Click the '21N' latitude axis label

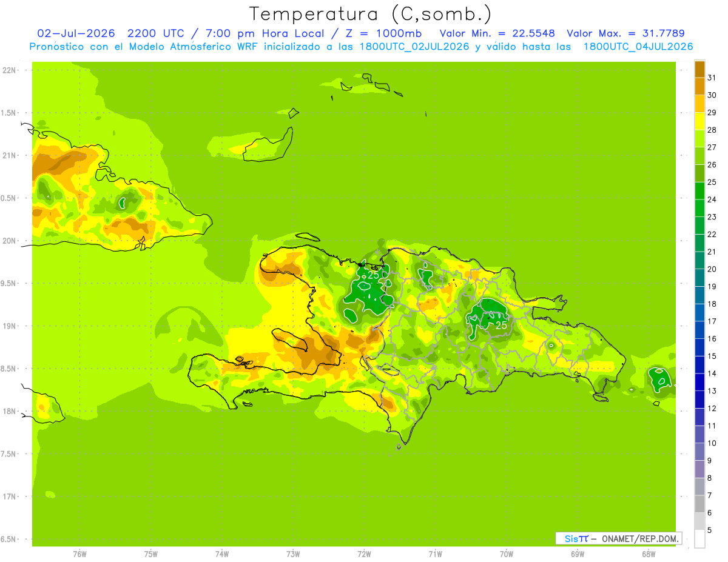[x=9, y=156]
